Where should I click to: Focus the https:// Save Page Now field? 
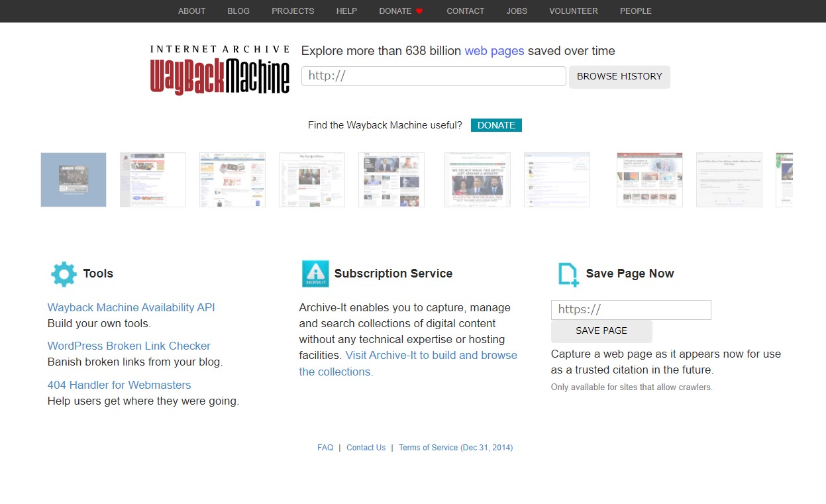pos(631,310)
